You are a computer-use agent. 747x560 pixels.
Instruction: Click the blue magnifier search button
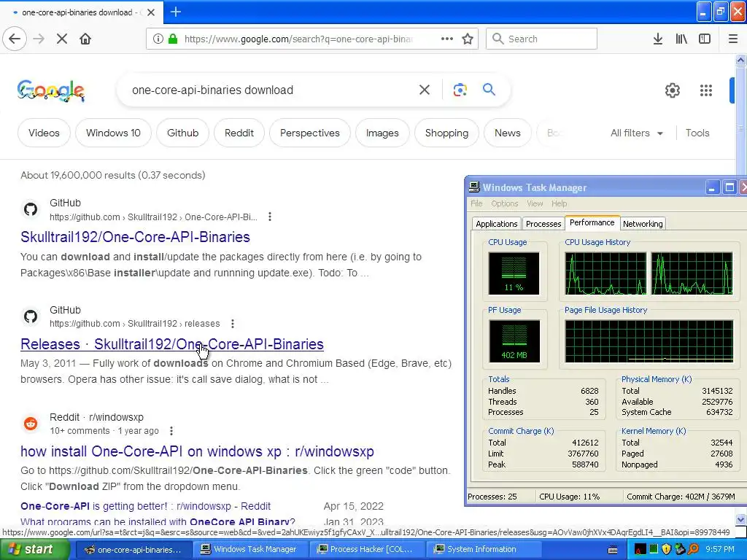coord(489,89)
